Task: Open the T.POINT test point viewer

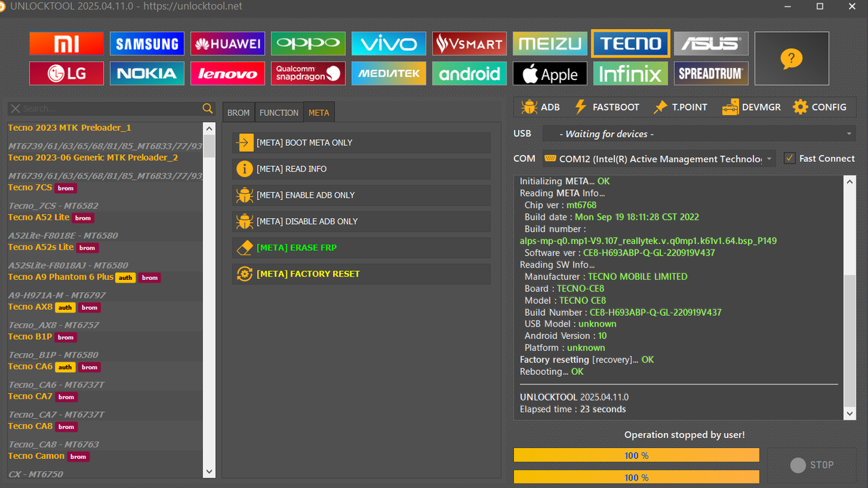Action: point(680,107)
